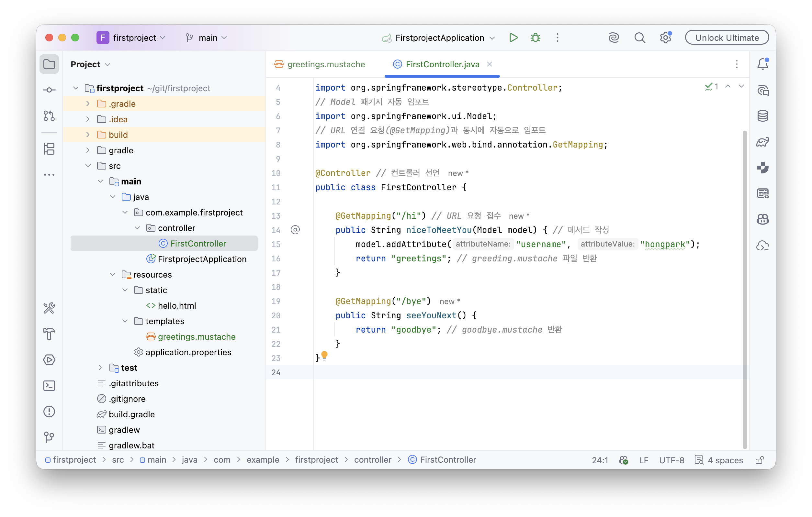Open Search Everywhere magnifier
Image resolution: width=812 pixels, height=517 pixels.
click(640, 38)
